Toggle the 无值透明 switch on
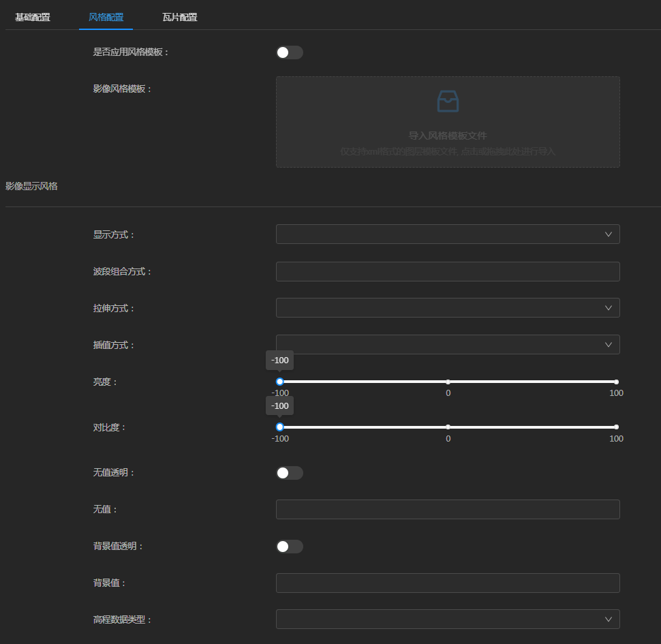 [x=289, y=472]
